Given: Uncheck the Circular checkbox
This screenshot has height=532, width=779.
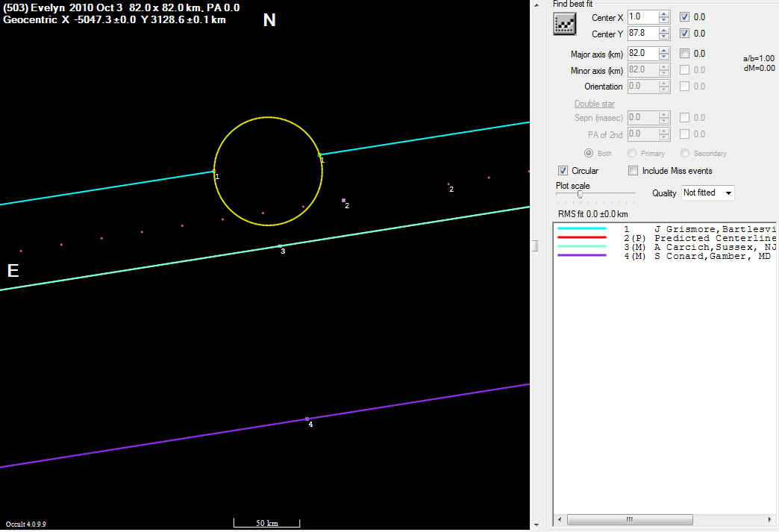Looking at the screenshot, I should [563, 170].
